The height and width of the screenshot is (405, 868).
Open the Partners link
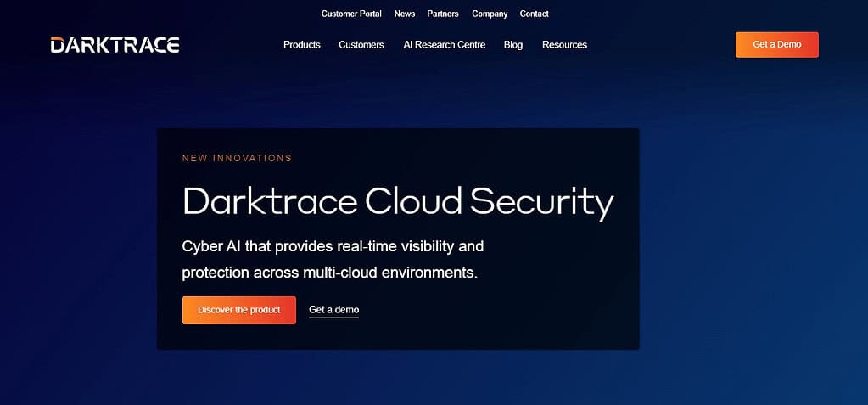[x=442, y=14]
